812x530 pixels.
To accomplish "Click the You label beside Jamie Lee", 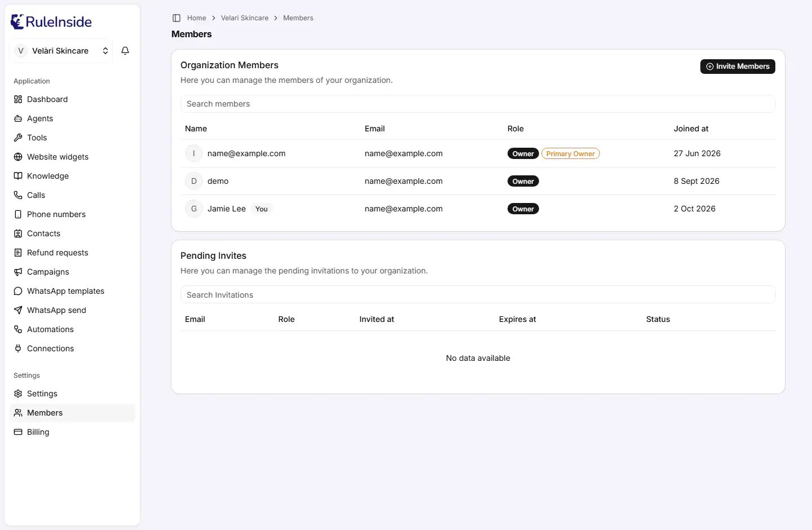I will pos(262,209).
